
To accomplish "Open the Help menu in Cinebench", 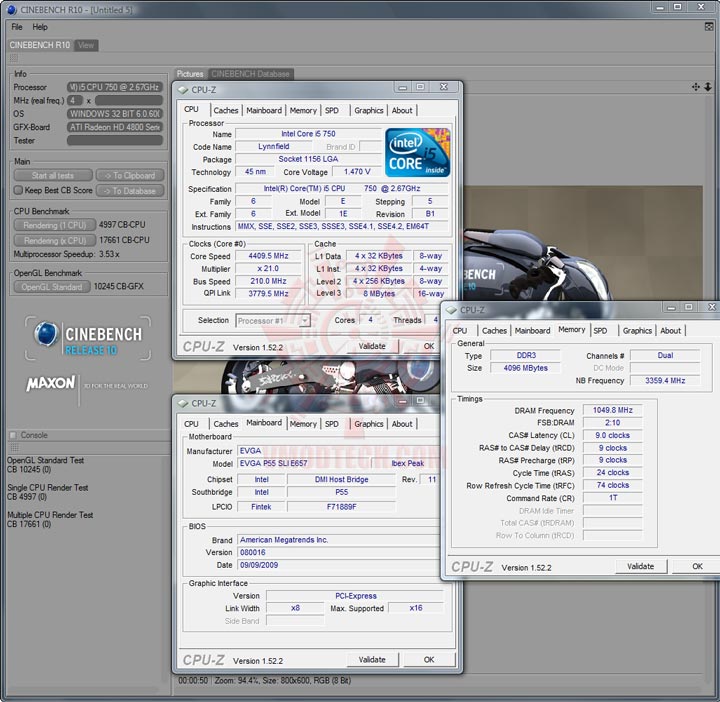I will (40, 27).
